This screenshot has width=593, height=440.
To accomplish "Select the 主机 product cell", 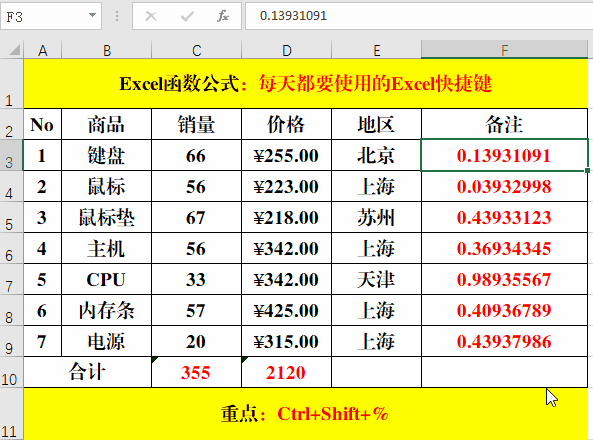I will (107, 248).
